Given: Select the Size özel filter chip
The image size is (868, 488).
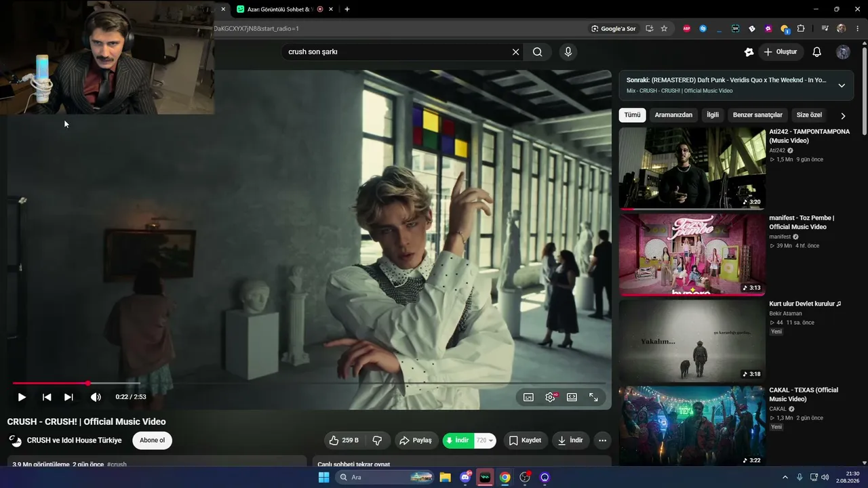Looking at the screenshot, I should [809, 115].
